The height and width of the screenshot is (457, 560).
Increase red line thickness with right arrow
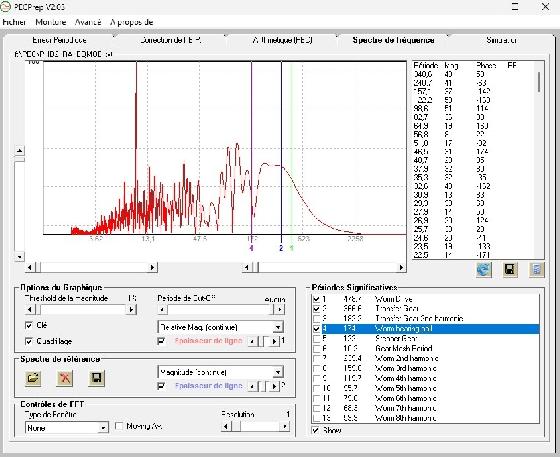[274, 341]
